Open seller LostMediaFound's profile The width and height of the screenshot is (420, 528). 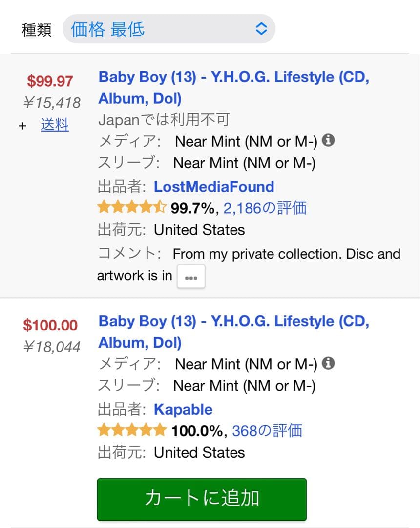214,186
